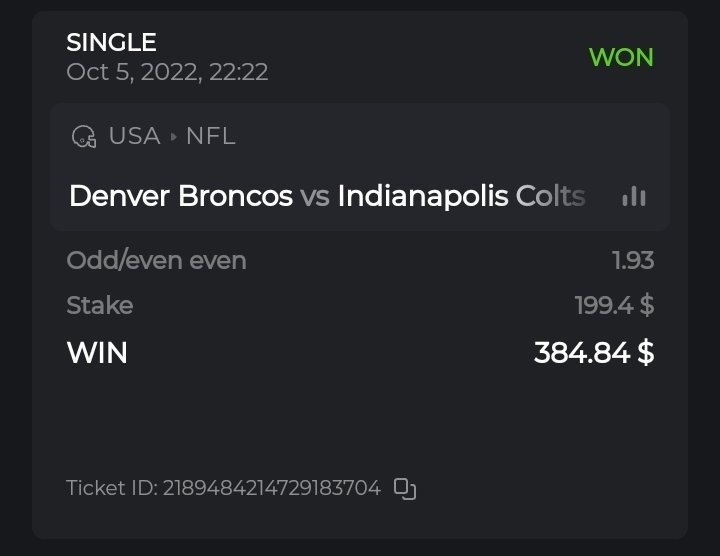Screen dimensions: 720x556
Task: Click the Indianapolis Colts team name
Action: pyautogui.click(x=461, y=195)
